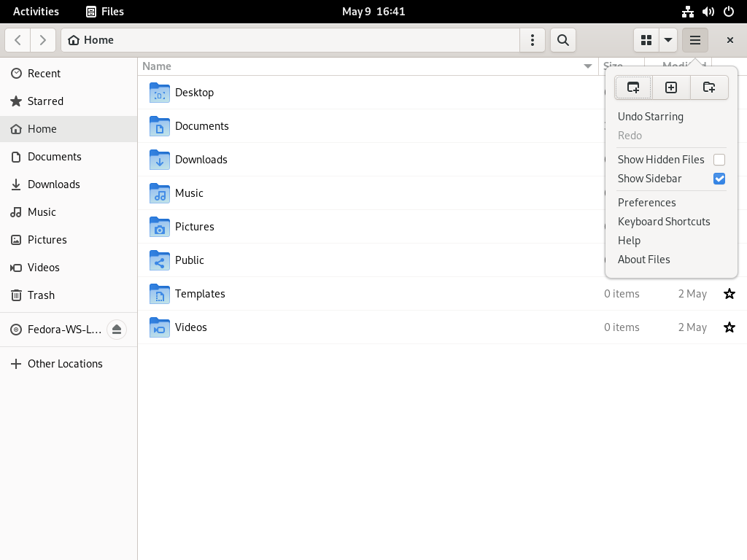The width and height of the screenshot is (747, 560).
Task: Open the Activities overview
Action: [36, 12]
